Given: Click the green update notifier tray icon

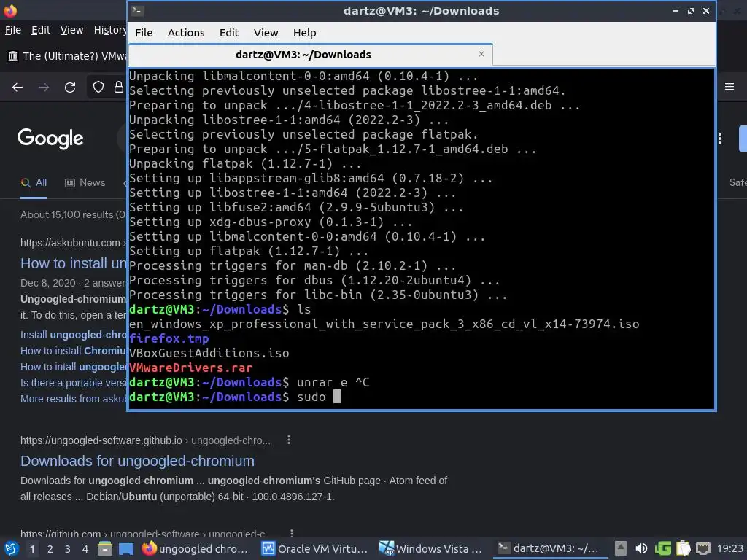Looking at the screenshot, I should coord(662,548).
